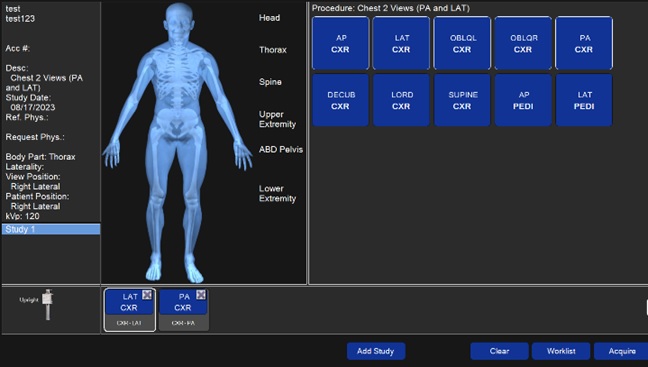Screen dimensions: 648x367
Task: Open the queued LAT CXR thumbnail
Action: 130,310
